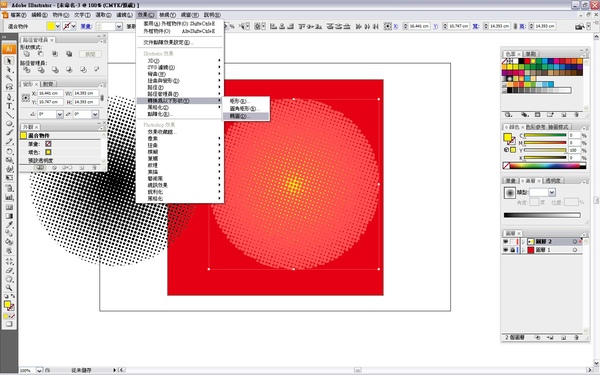Select the Zoom magnifier tool

point(9,288)
